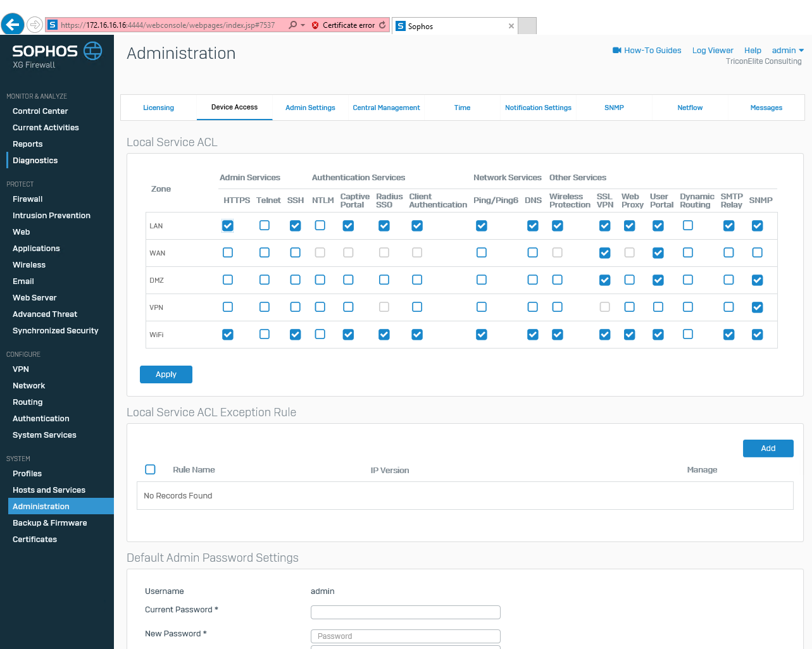
Task: Click the browser forward arrow button
Action: tap(35, 25)
